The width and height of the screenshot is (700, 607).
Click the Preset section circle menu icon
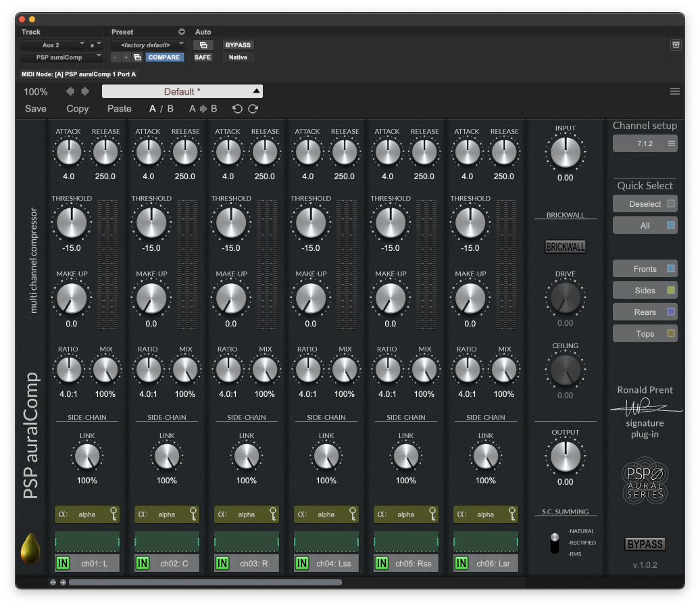click(x=182, y=32)
